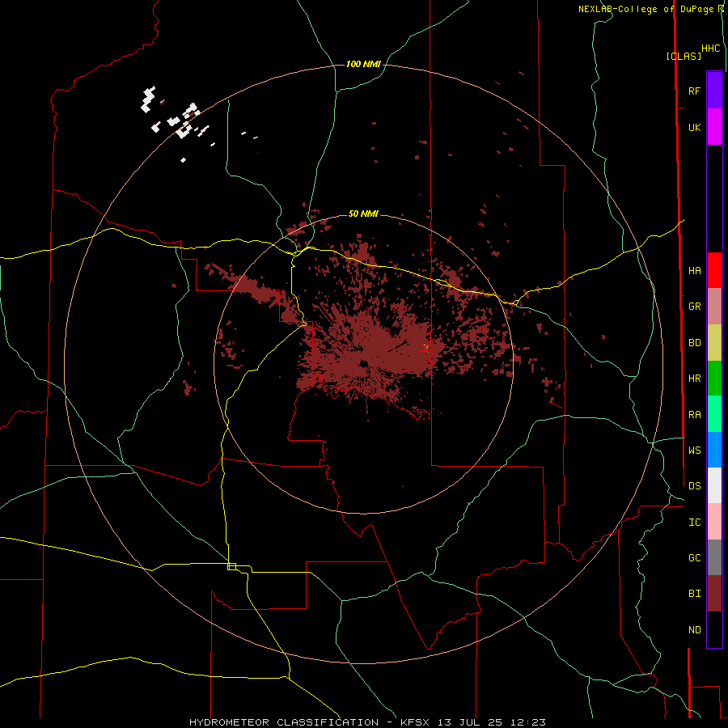Click the "RA" legend label
728x728 pixels.
coord(694,414)
